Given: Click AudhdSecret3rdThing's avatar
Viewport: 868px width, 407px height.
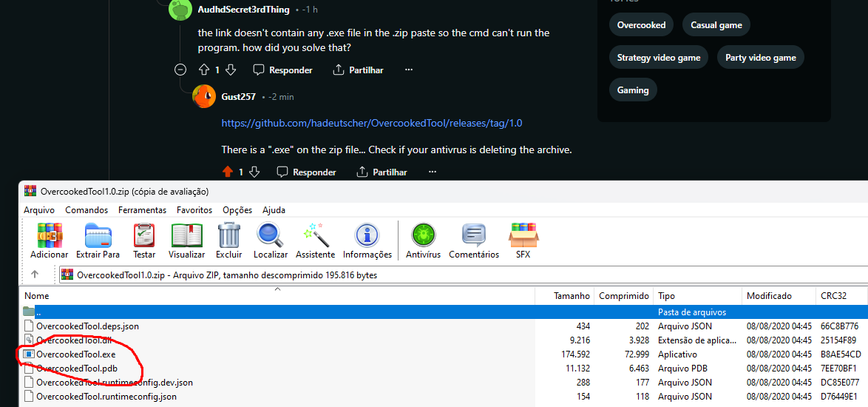Looking at the screenshot, I should pos(180,10).
